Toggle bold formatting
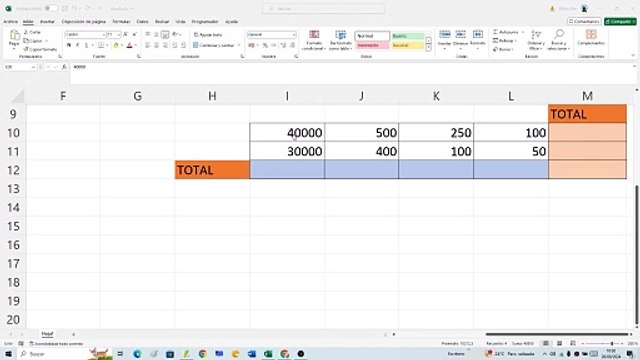Screen dimensions: 640x360 pyautogui.click(x=69, y=45)
